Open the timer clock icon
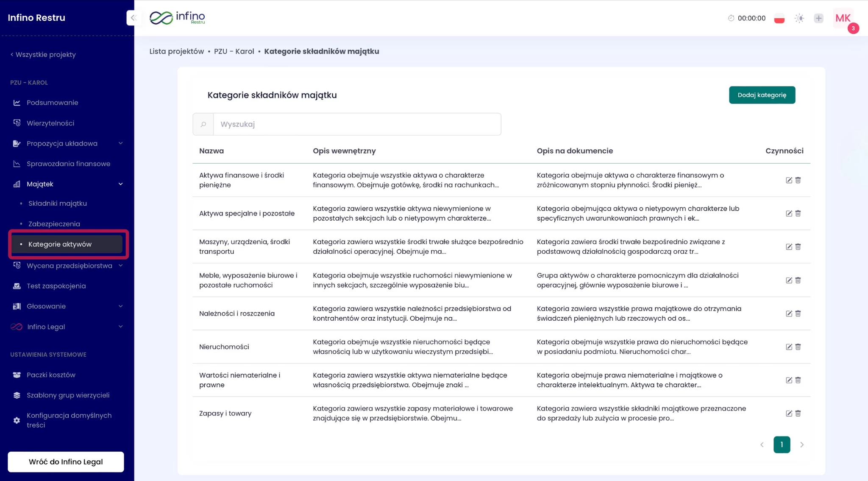 coord(731,18)
